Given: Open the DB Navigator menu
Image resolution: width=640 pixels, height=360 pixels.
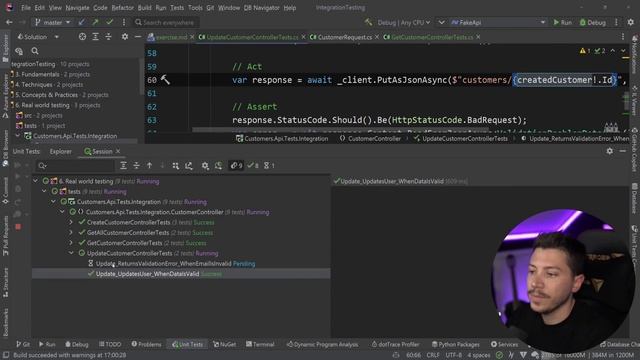Looking at the screenshot, I should (262, 8).
